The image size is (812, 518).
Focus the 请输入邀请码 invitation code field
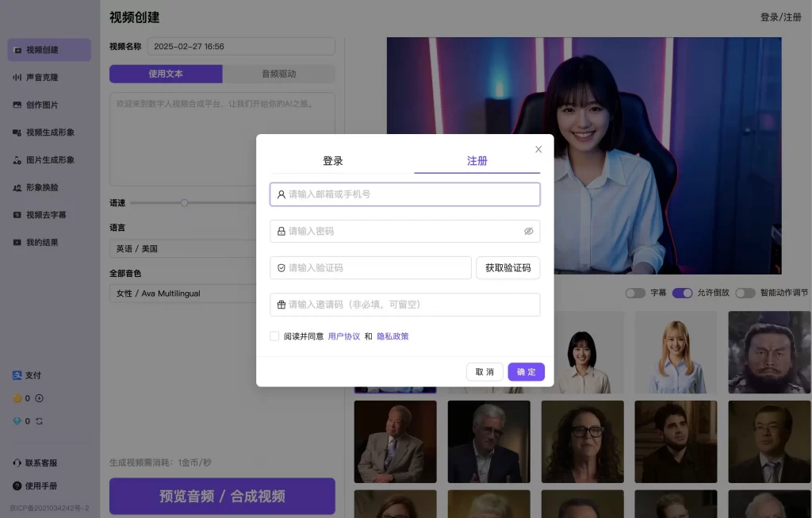(405, 305)
